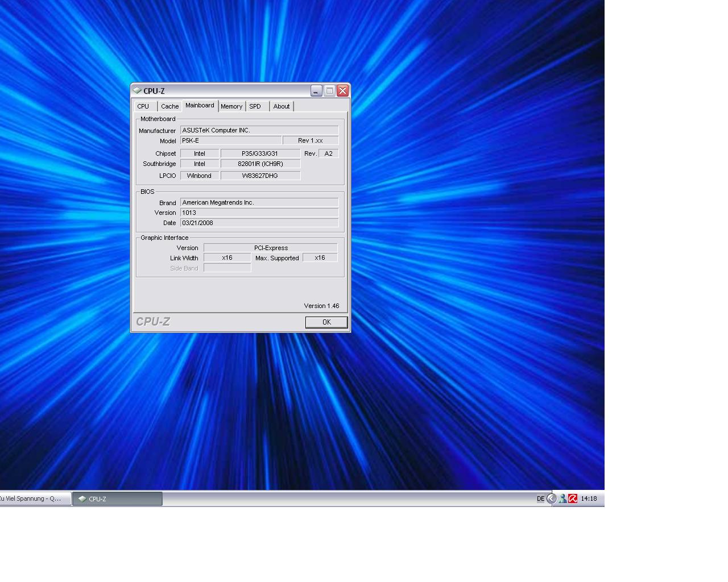Click the chipset revision A2 field
The image size is (728, 582).
pyautogui.click(x=329, y=153)
